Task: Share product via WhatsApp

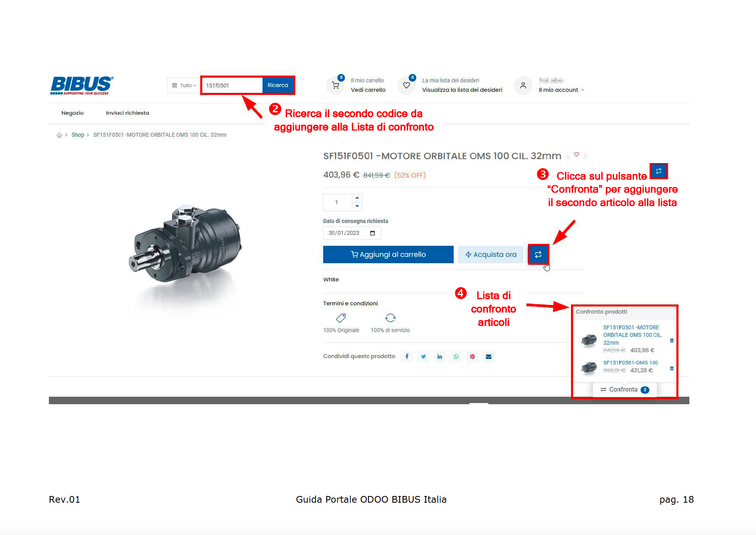Action: click(x=456, y=357)
